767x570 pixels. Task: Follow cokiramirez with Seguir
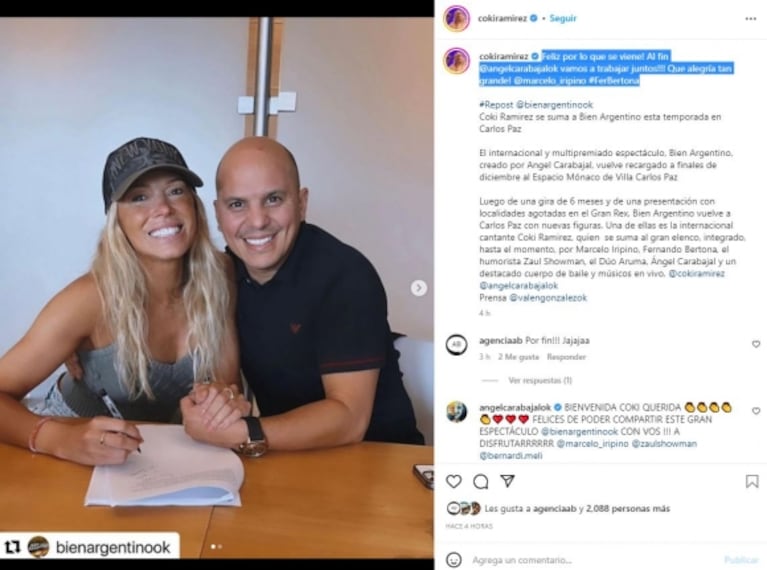[x=563, y=18]
